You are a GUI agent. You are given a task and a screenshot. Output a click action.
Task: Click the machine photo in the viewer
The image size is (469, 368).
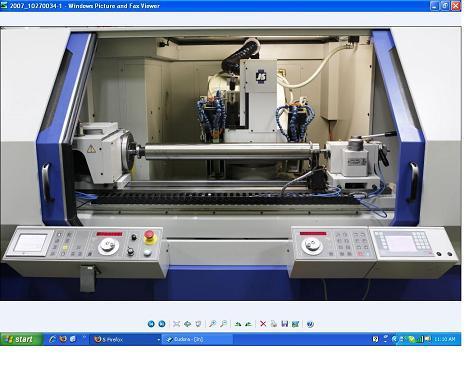(x=231, y=163)
